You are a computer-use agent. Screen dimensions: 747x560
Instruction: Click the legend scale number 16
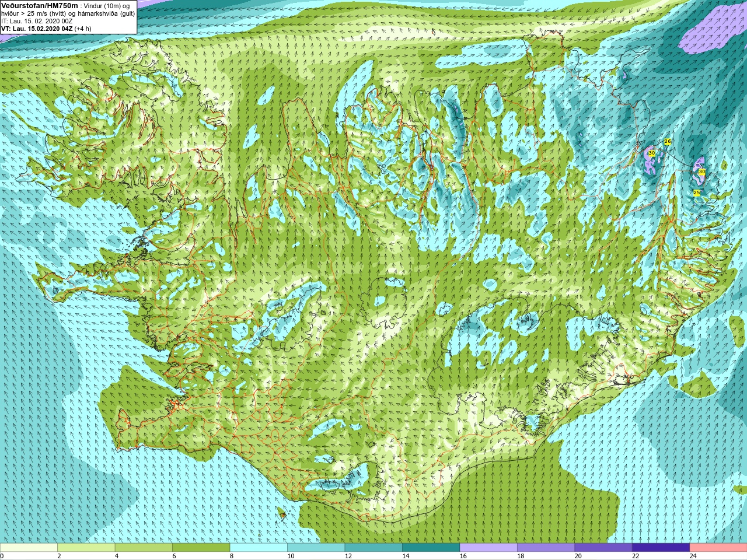[x=463, y=556]
